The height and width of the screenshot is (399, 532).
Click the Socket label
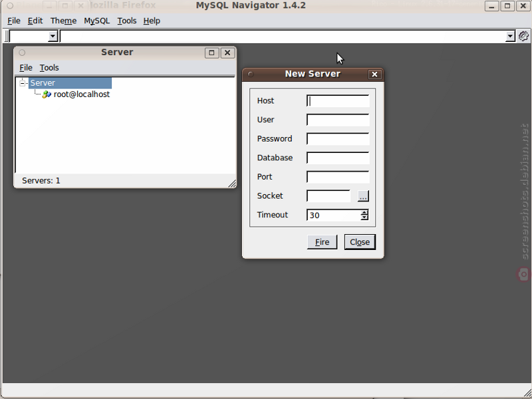point(270,196)
